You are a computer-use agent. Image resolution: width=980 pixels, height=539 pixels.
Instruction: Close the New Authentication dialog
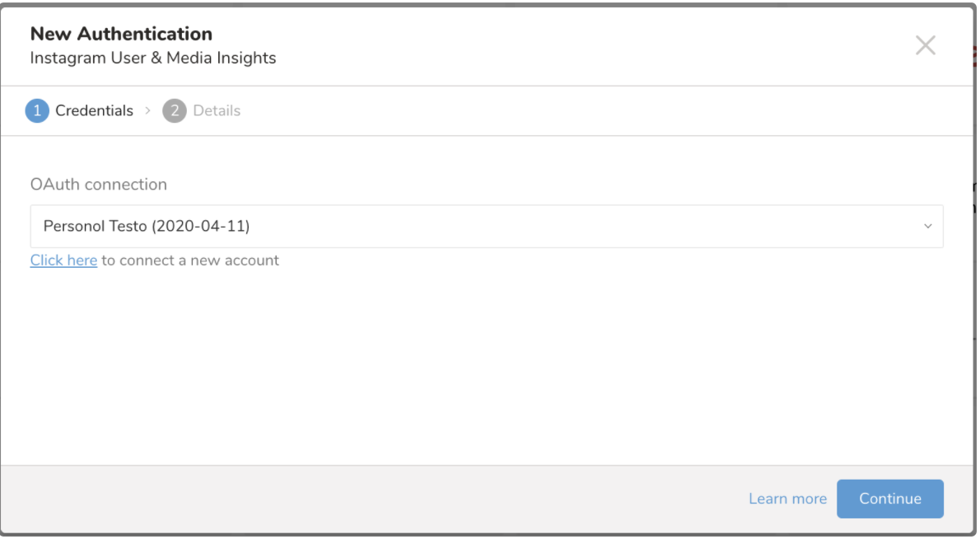click(926, 46)
